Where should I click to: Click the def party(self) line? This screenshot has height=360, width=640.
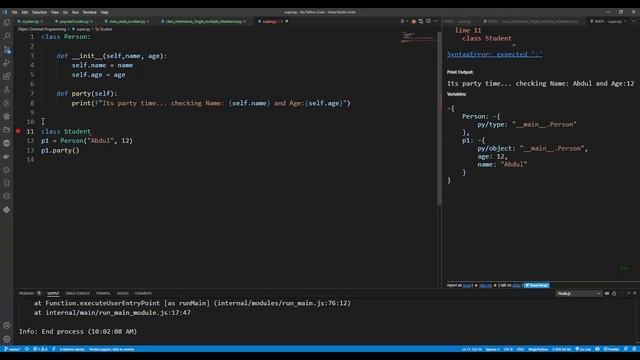click(87, 93)
